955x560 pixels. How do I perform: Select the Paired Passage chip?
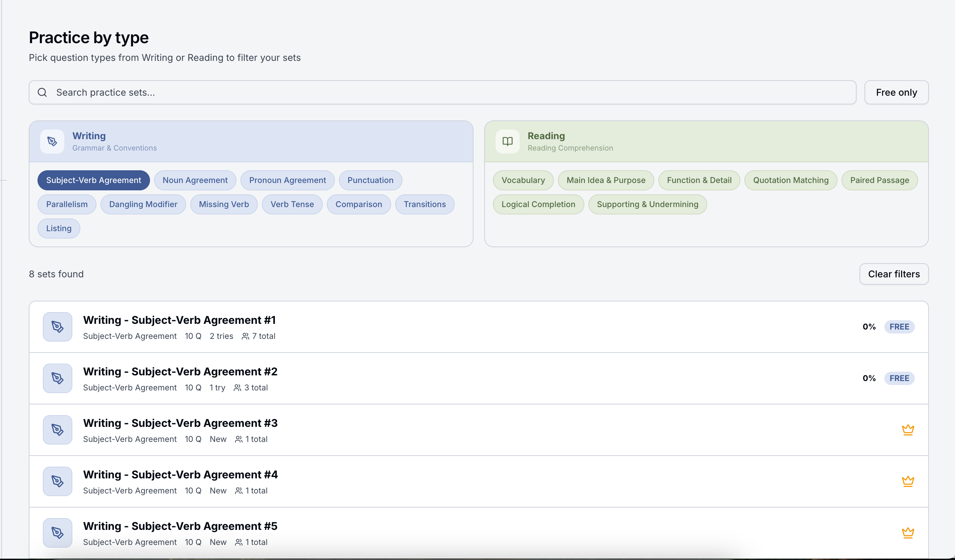(879, 180)
